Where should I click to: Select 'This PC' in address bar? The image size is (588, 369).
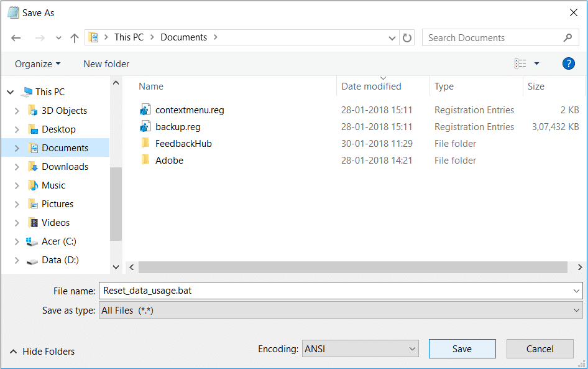(129, 37)
